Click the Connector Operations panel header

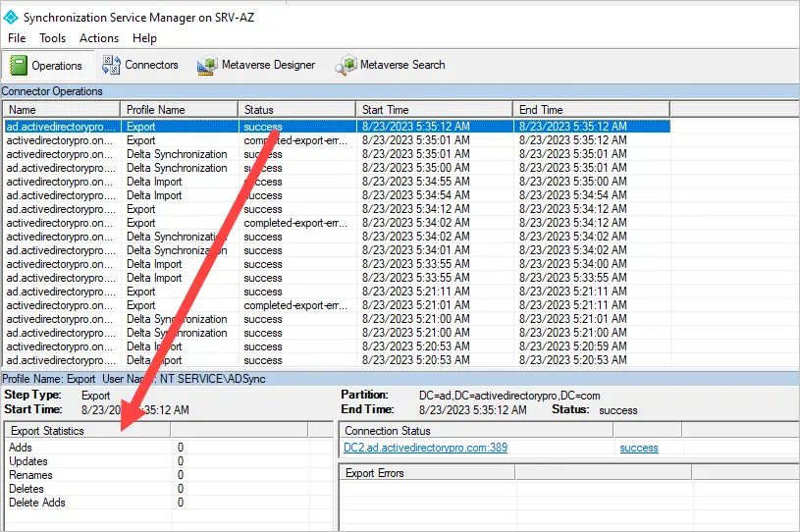(400, 91)
